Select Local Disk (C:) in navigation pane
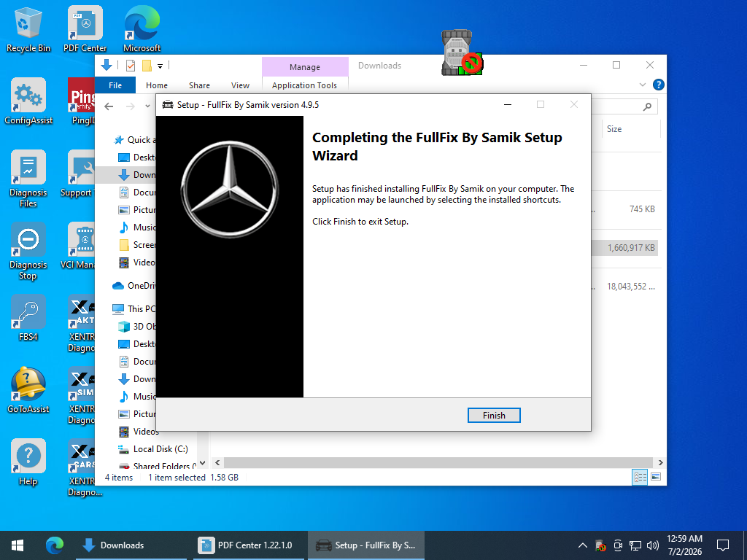This screenshot has width=747, height=560. point(153,449)
